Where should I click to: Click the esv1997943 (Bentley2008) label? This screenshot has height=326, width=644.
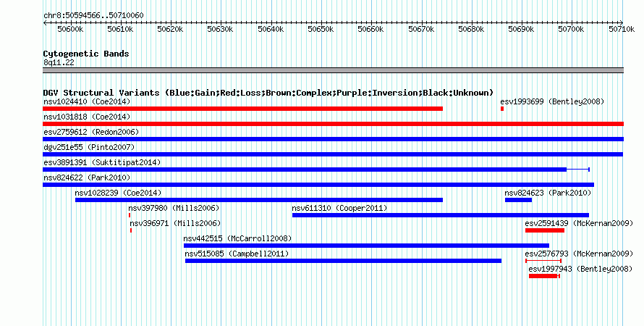(580, 269)
